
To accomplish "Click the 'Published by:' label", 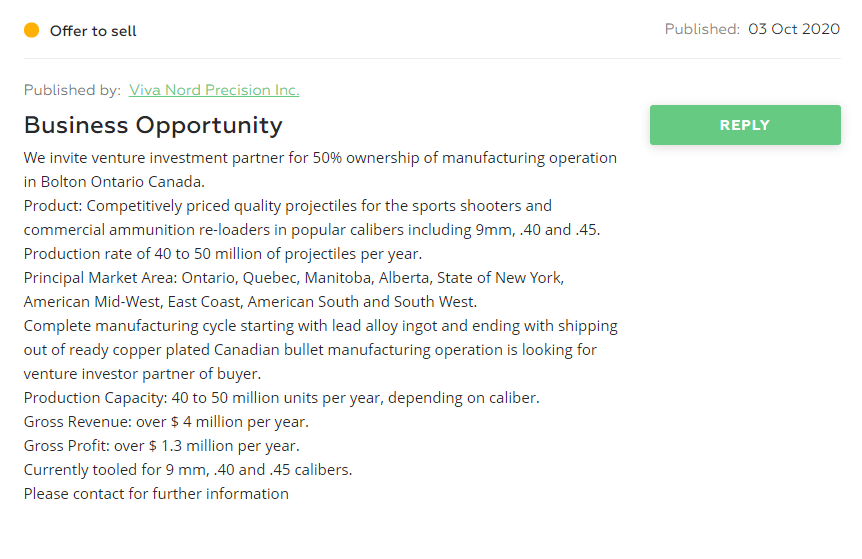I will [72, 90].
